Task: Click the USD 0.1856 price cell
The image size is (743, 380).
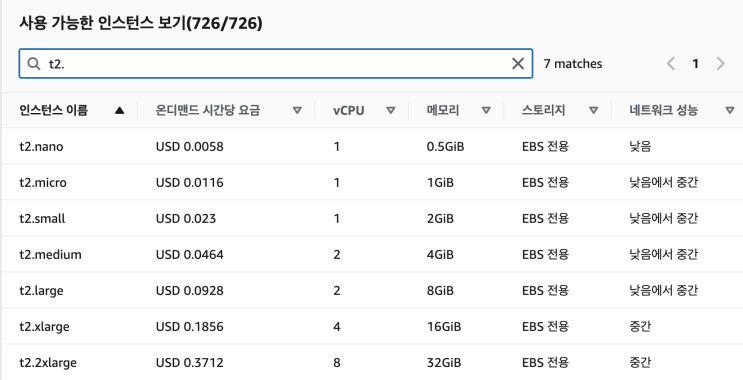Action: coord(190,326)
